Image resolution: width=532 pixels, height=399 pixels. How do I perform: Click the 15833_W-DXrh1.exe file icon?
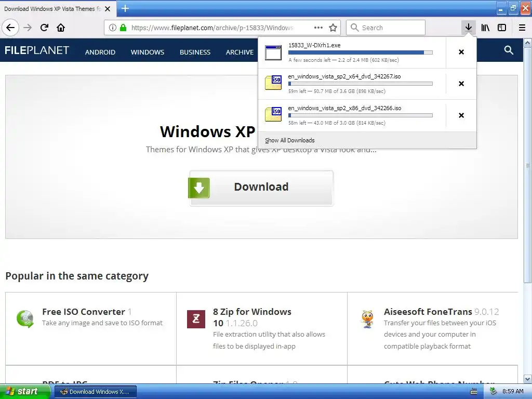(x=273, y=52)
